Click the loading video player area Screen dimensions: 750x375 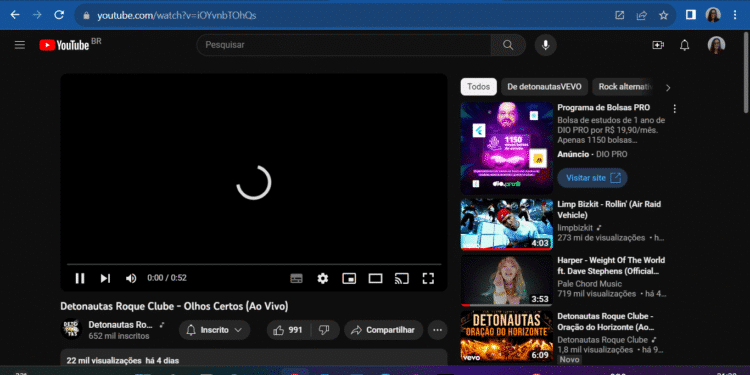[254, 183]
